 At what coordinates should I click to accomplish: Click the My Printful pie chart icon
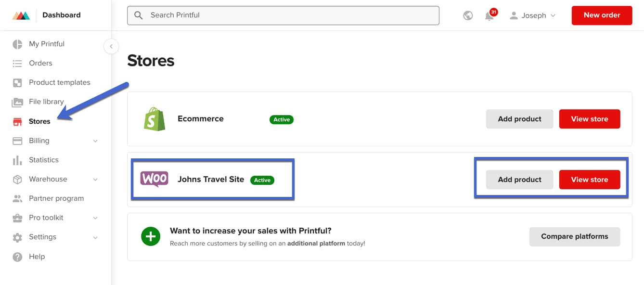17,44
